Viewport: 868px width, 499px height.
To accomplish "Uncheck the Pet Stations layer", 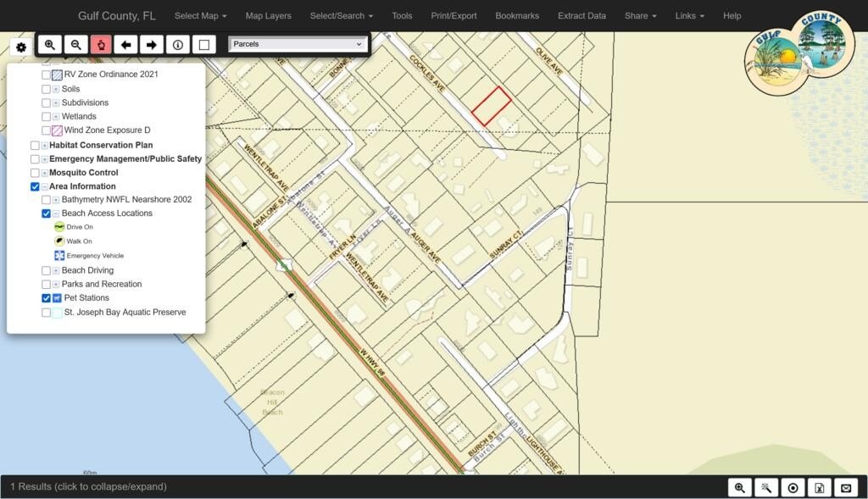I will 47,298.
